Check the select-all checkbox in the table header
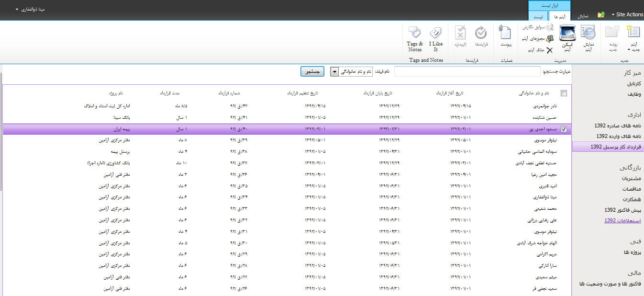This screenshot has width=644, height=296. click(564, 93)
